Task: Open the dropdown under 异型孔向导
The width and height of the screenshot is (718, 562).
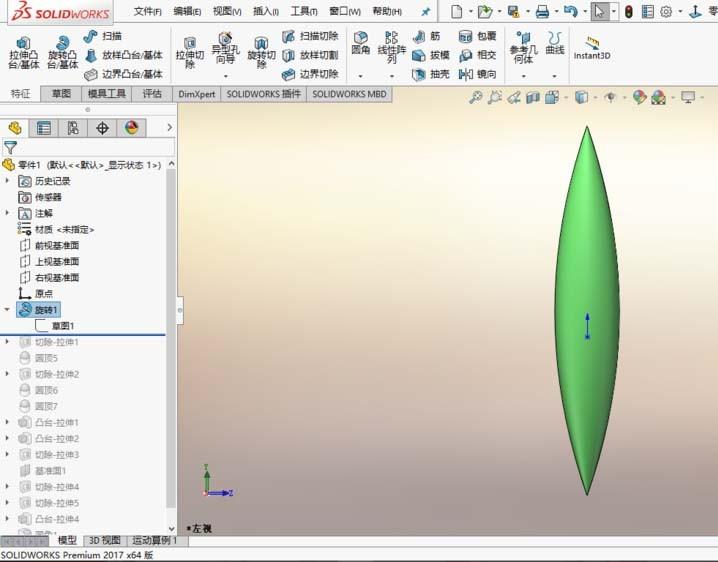Action: 225,76
